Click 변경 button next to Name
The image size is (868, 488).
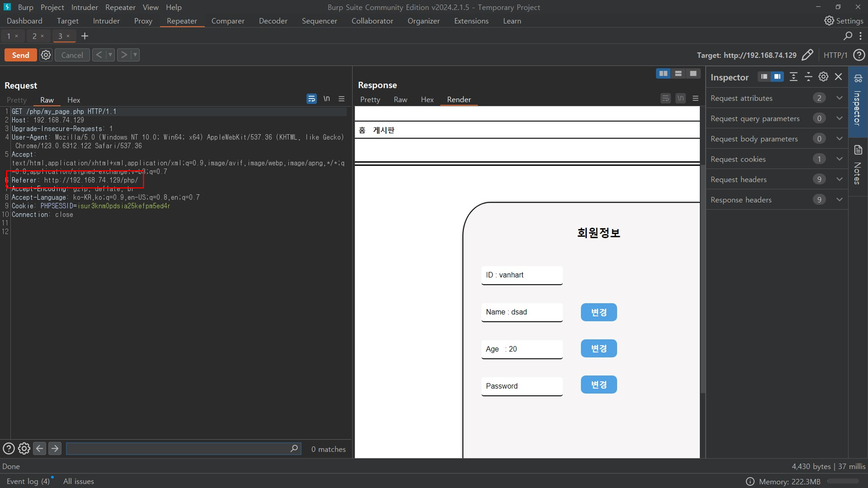coord(599,312)
